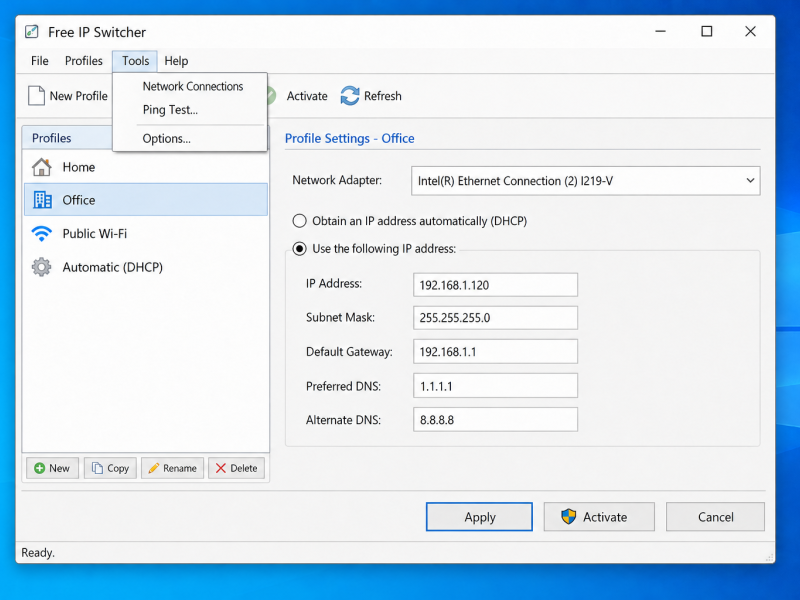This screenshot has width=800, height=600.
Task: Select Obtain an IP address automatically (DHCP)
Action: tap(299, 221)
